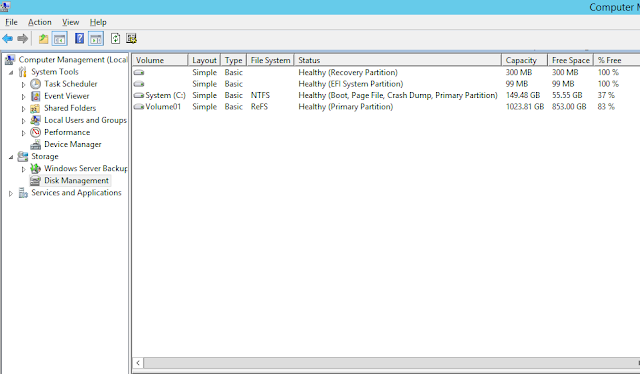The width and height of the screenshot is (640, 374).
Task: Expand the Services and Applications node
Action: pos(11,193)
